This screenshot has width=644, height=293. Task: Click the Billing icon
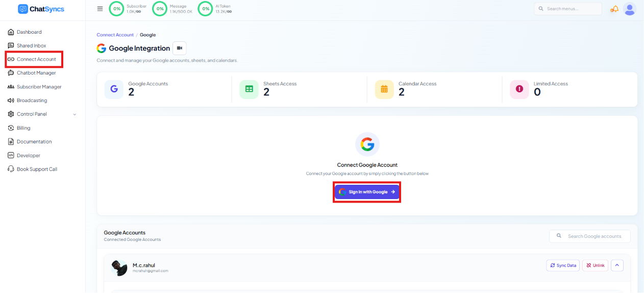(11, 128)
